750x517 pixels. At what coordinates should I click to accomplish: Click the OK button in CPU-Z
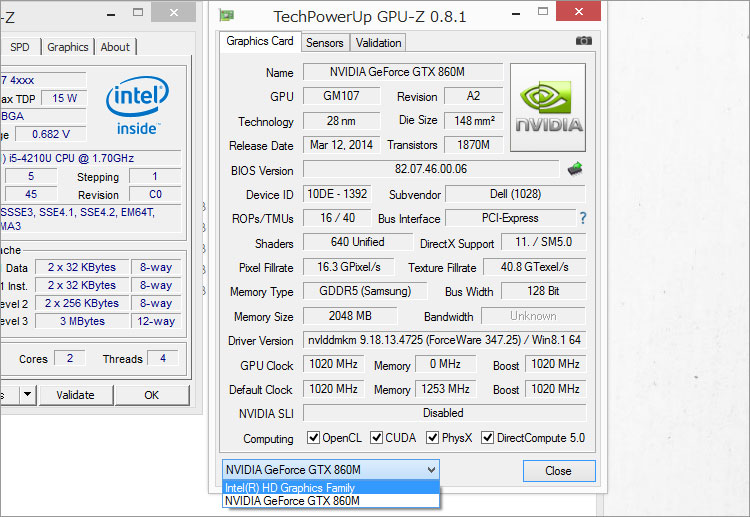point(152,395)
